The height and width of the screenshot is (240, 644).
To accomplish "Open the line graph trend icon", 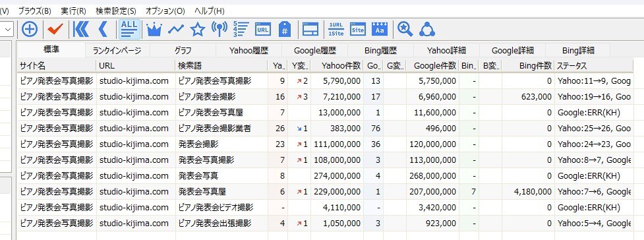I will click(x=176, y=29).
